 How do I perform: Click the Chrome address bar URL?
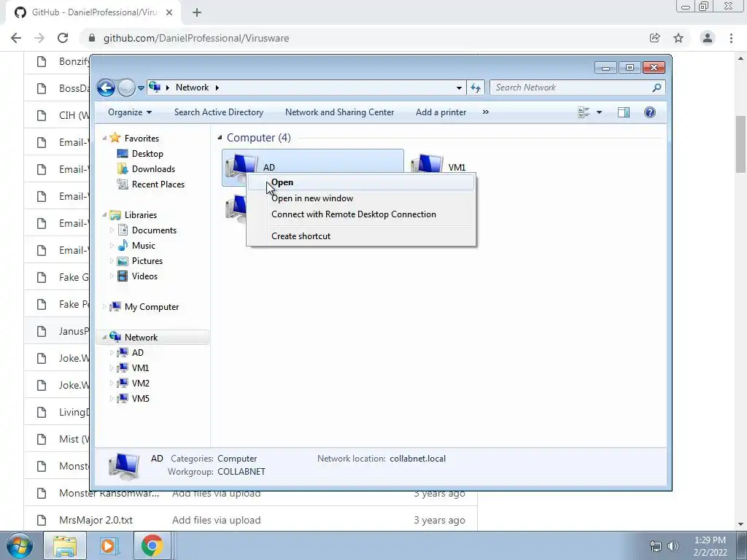coord(196,38)
